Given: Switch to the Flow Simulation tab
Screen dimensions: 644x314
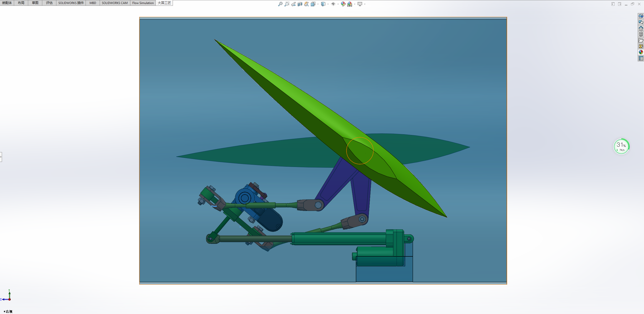Looking at the screenshot, I should [143, 3].
